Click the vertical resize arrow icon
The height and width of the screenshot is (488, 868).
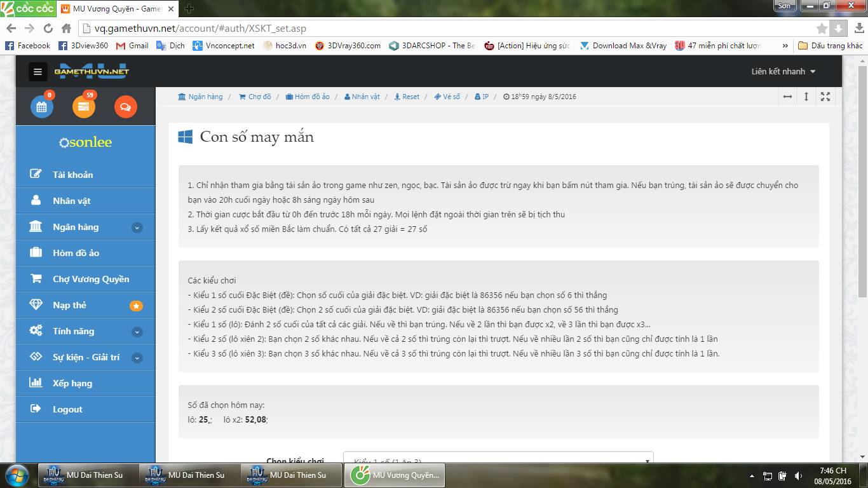(806, 97)
